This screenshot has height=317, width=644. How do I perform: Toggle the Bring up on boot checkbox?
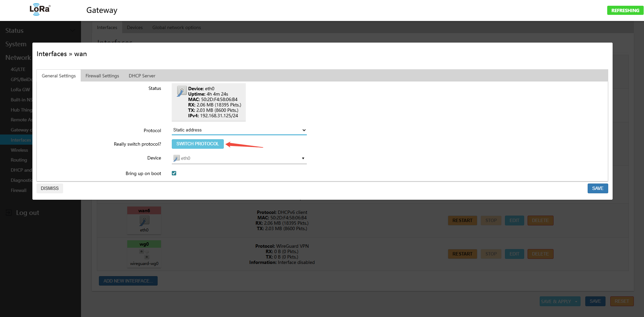tap(174, 173)
